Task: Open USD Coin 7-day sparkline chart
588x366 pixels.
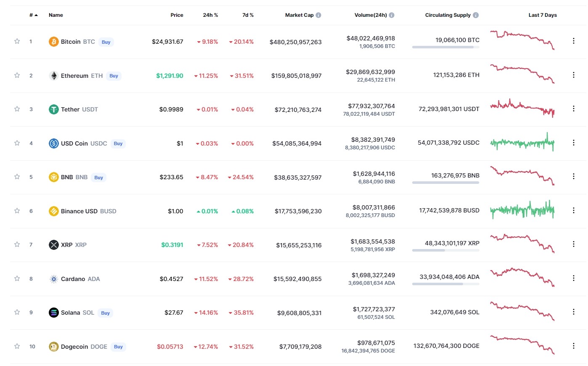Action: [522, 142]
